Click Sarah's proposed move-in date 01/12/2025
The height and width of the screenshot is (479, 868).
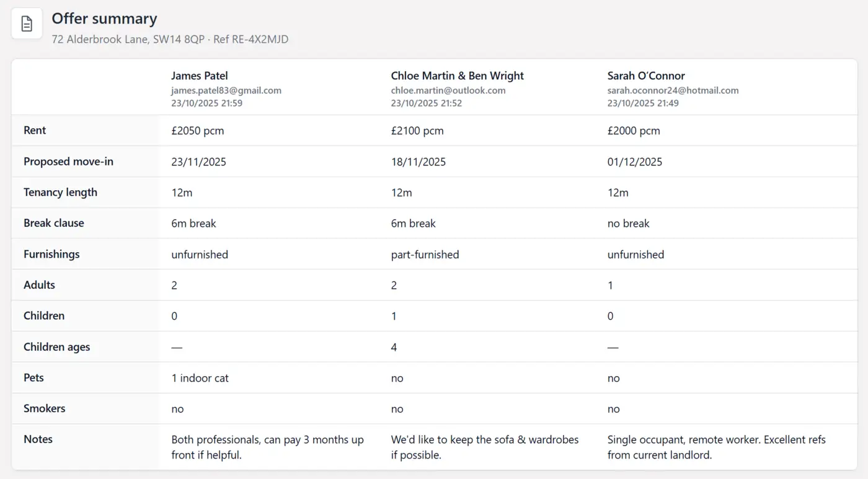[x=634, y=161]
